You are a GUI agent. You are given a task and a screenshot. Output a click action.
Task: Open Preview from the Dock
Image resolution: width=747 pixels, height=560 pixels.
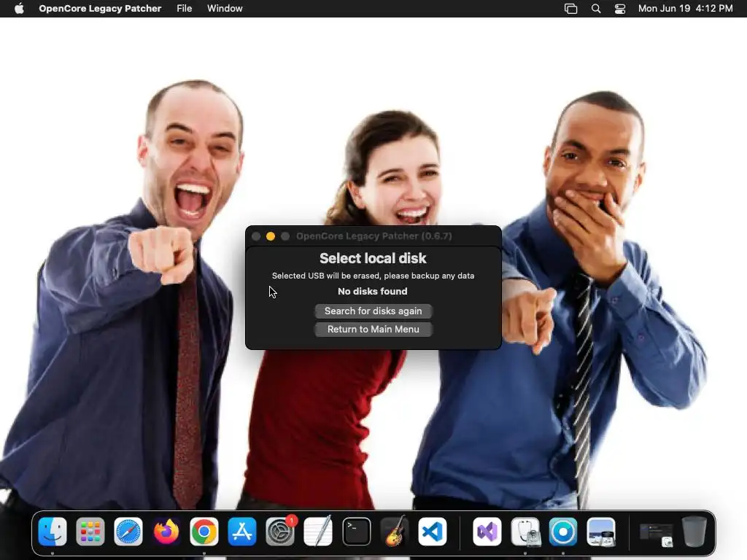601,532
